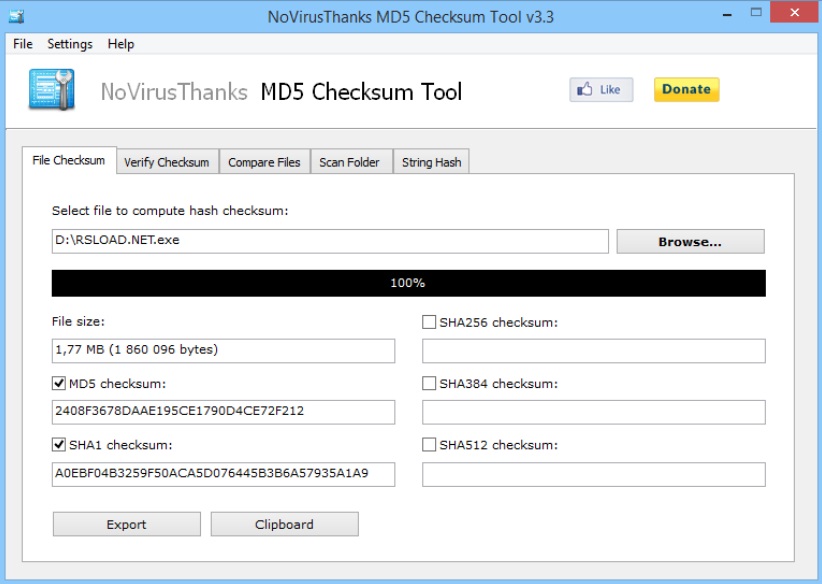
Task: Click Browse to choose a file
Action: (690, 242)
